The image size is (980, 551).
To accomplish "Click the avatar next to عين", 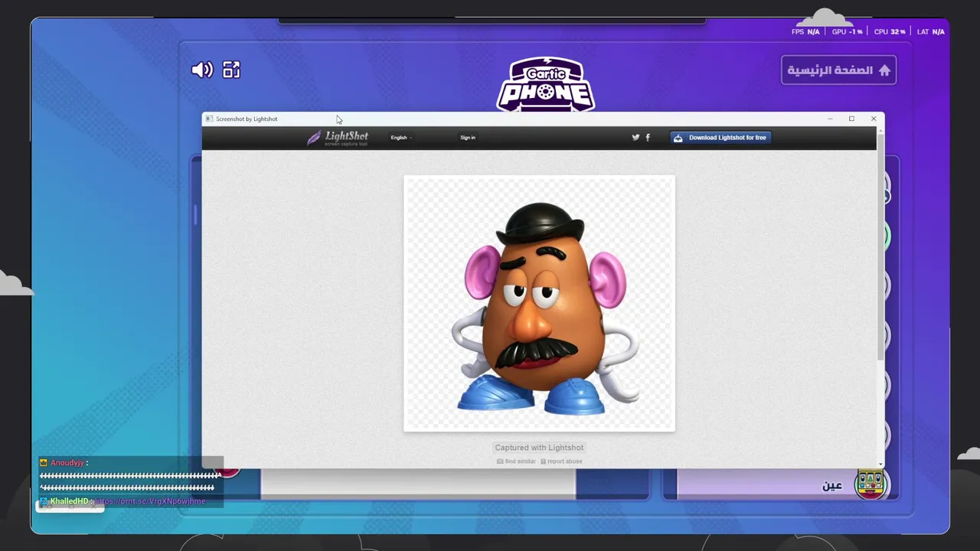I will (871, 484).
